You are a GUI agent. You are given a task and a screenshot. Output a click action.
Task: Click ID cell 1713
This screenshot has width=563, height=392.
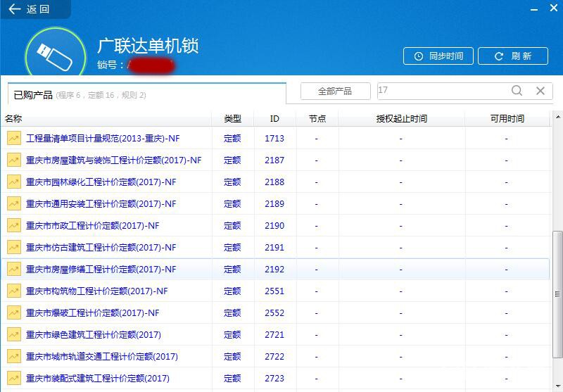(274, 138)
